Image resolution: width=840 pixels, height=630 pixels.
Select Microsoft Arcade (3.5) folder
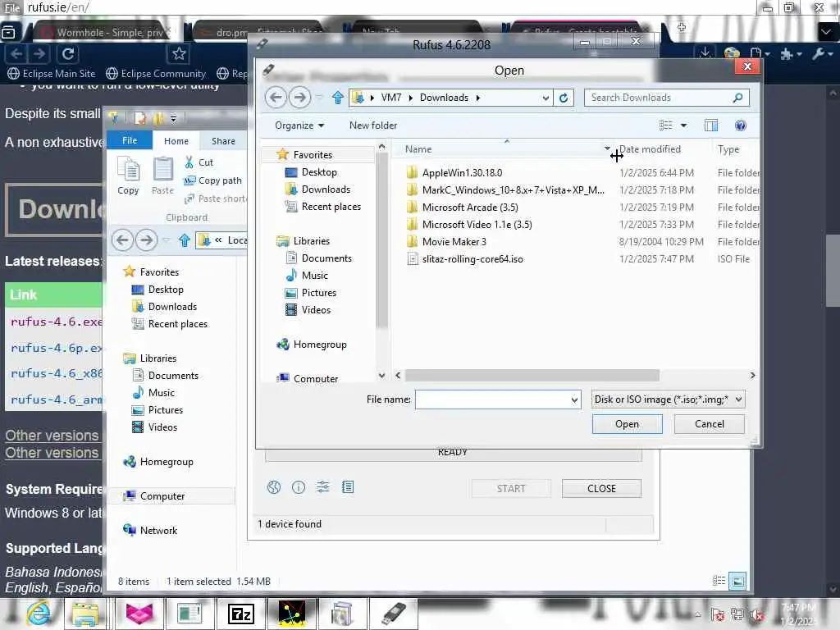pyautogui.click(x=469, y=207)
